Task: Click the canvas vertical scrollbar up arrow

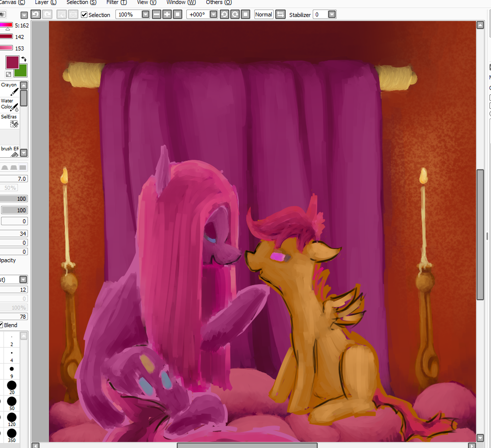Action: tap(481, 25)
